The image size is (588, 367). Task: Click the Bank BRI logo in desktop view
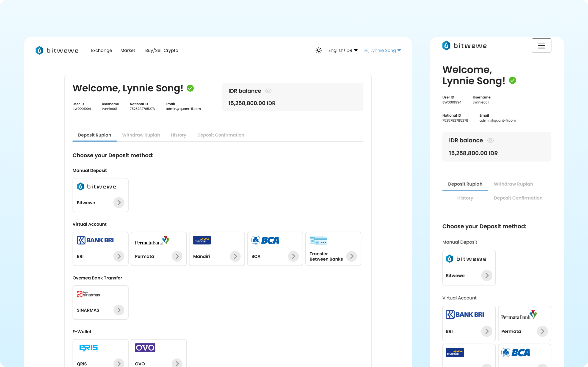pyautogui.click(x=95, y=240)
